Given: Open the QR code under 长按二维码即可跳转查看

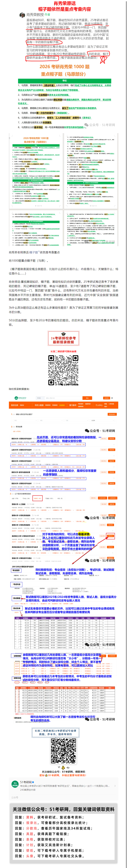Looking at the screenshot, I should [63, 371].
